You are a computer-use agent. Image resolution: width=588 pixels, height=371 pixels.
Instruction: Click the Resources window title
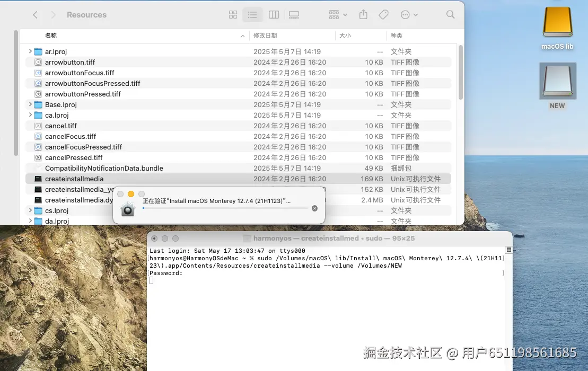[x=86, y=15]
